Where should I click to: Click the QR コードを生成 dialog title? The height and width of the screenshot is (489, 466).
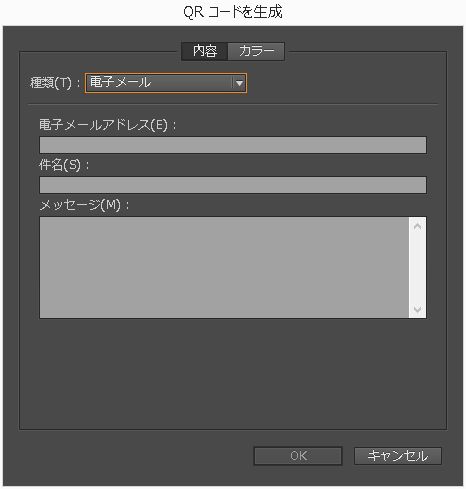coord(233,12)
